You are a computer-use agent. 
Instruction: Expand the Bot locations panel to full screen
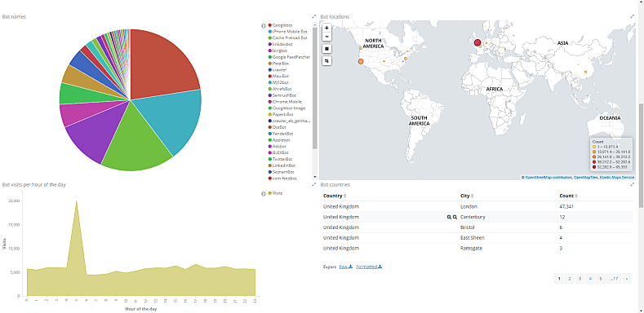(x=633, y=16)
